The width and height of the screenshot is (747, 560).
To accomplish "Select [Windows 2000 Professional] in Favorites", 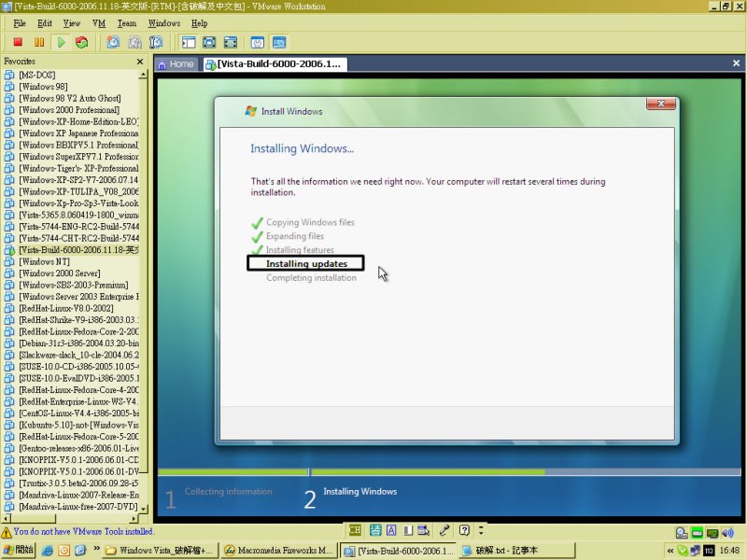I will point(69,110).
